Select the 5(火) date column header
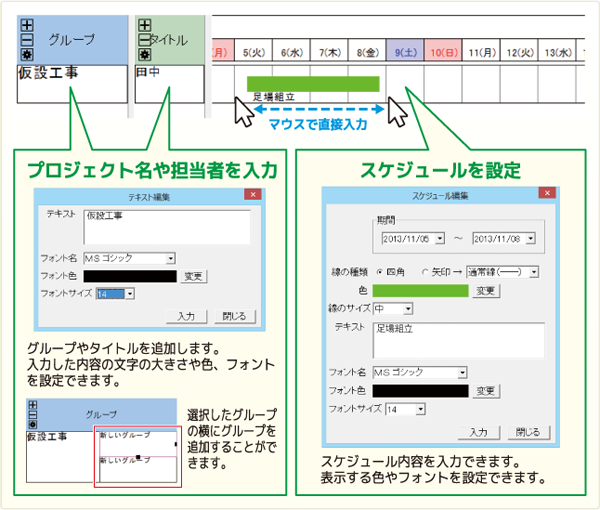The width and height of the screenshot is (600, 510). point(254,52)
